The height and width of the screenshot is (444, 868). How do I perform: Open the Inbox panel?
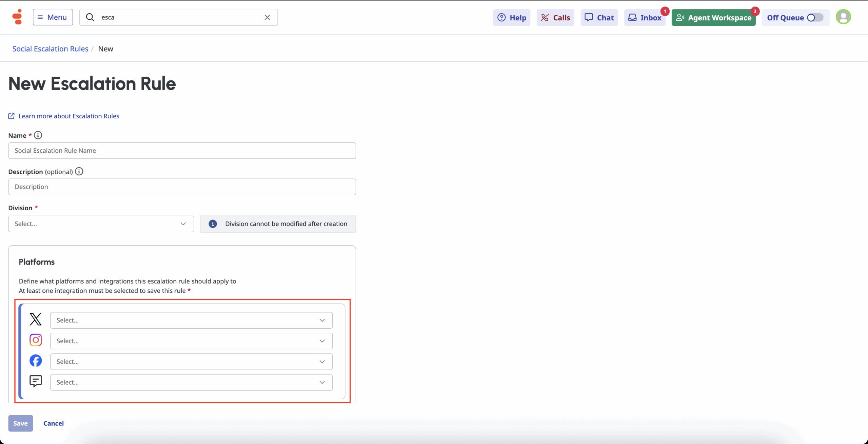click(x=645, y=18)
